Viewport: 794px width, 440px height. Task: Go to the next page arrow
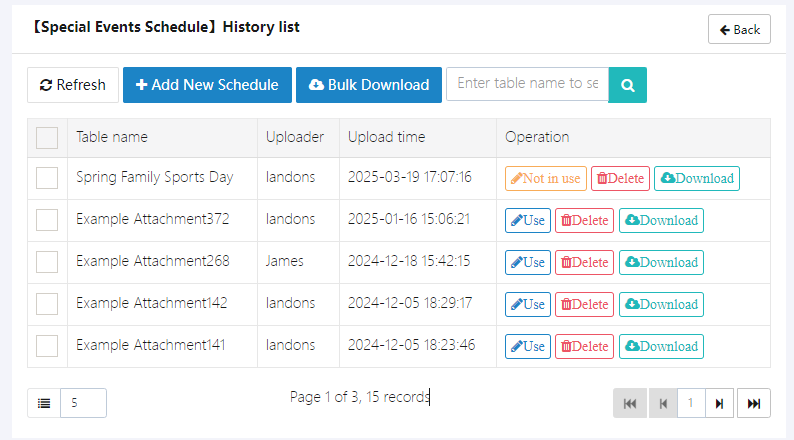coord(719,403)
